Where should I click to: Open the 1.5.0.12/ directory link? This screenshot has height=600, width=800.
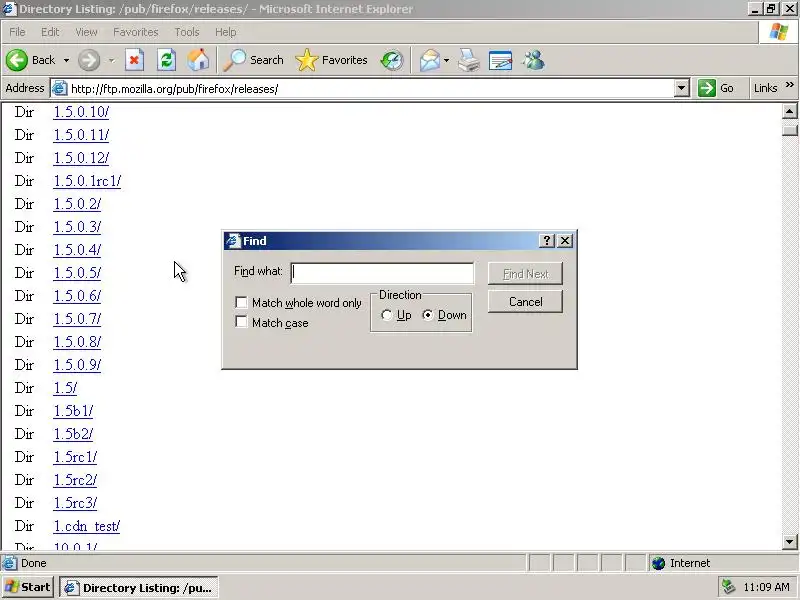pos(81,158)
